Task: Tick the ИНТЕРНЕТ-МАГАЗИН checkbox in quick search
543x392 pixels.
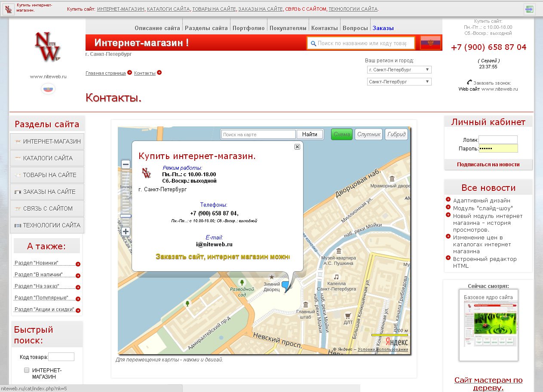Action: coord(27,370)
